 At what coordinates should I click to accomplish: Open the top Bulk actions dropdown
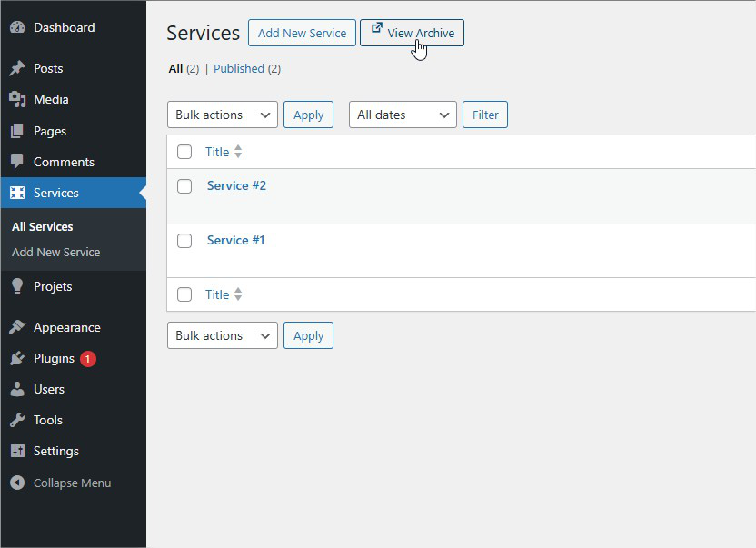coord(223,115)
